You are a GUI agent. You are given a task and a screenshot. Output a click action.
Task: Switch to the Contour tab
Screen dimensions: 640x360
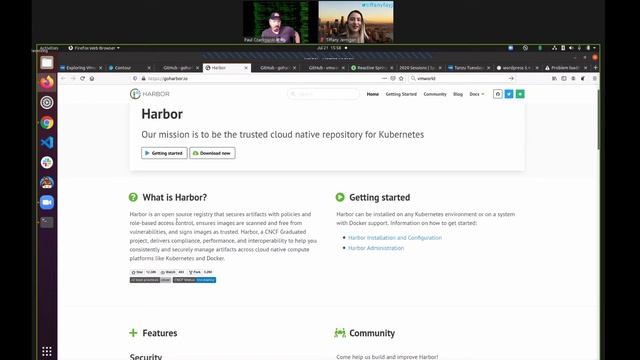coord(130,68)
